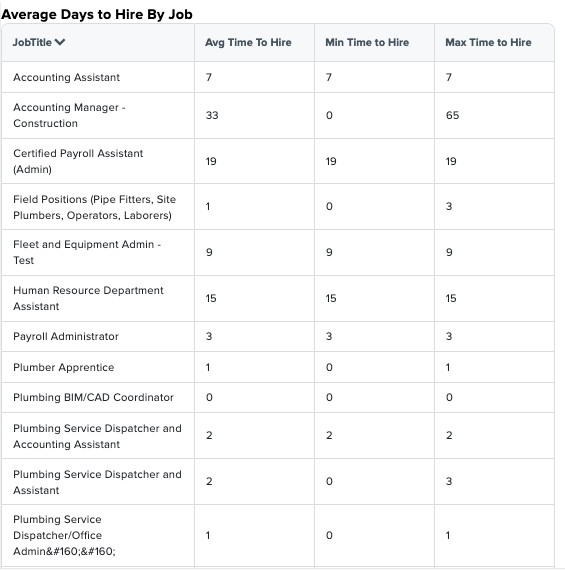Select Human Resource Department Assistant row

click(x=278, y=298)
